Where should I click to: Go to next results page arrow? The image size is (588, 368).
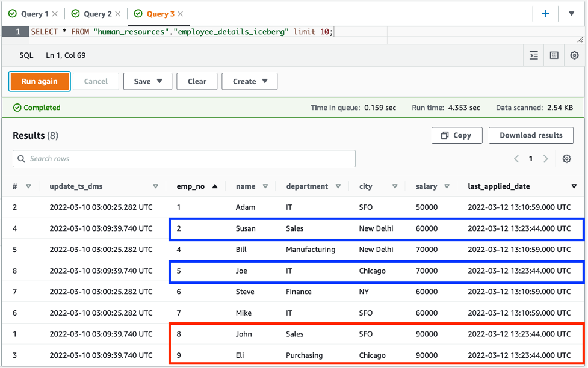tap(545, 159)
